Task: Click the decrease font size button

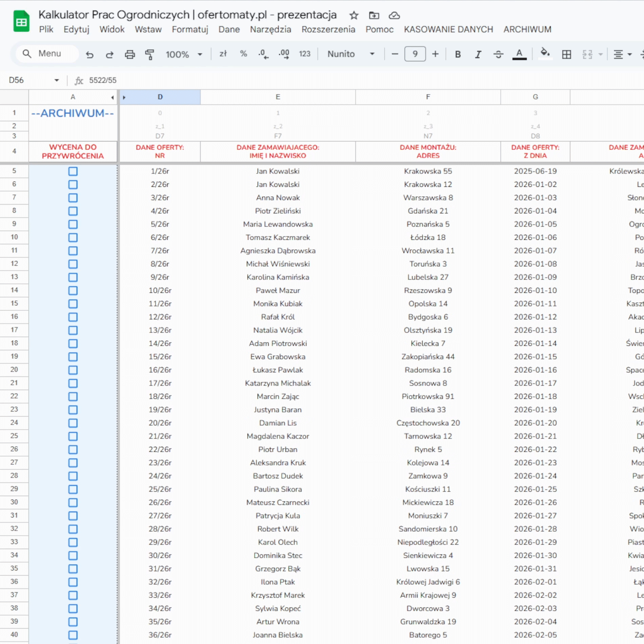Action: (x=395, y=54)
